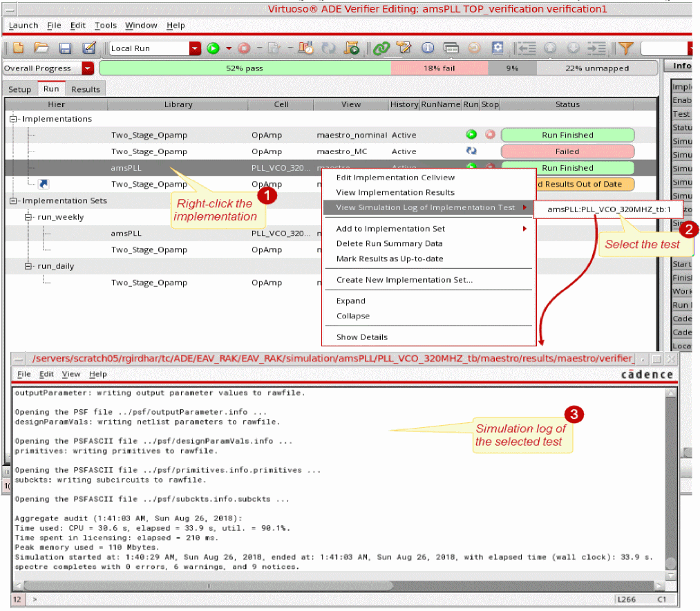Click the 52% pass progress segment
Screen dimensions: 700x611
coord(245,68)
